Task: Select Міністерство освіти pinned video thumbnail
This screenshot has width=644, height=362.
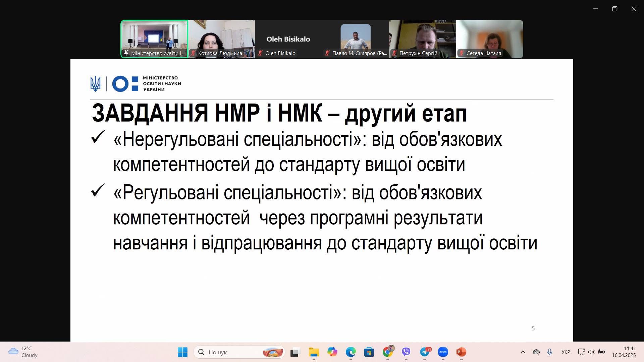Action: coord(154,39)
